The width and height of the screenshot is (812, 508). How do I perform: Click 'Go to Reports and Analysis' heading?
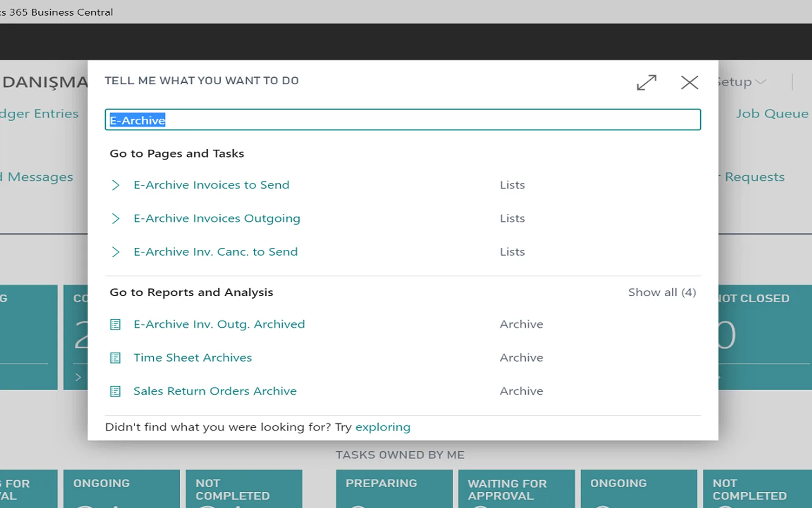(x=191, y=292)
